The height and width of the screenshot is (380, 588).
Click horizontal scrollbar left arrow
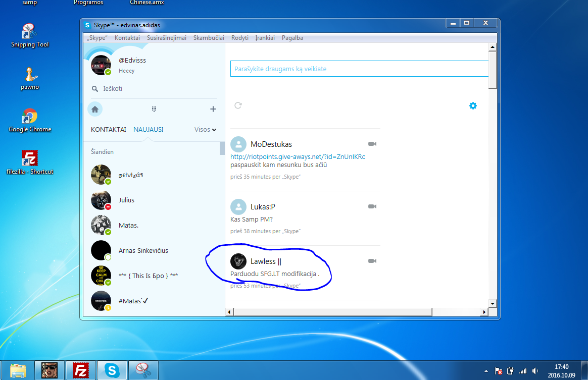coord(229,312)
